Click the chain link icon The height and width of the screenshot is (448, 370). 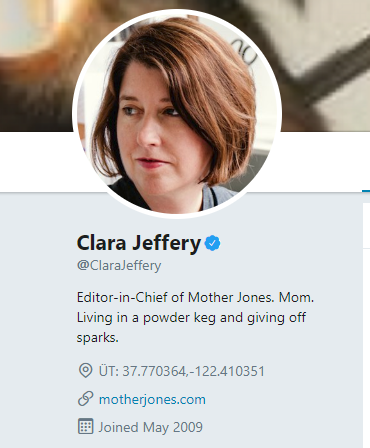click(85, 399)
